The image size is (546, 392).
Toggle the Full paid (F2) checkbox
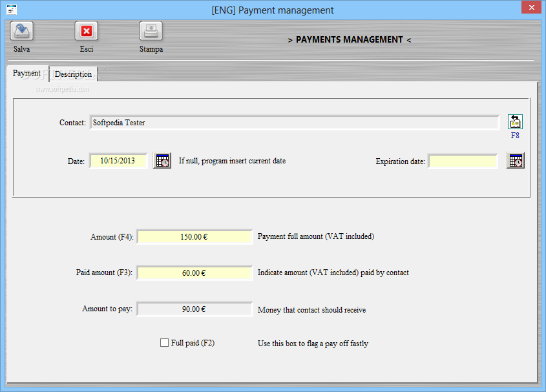164,342
